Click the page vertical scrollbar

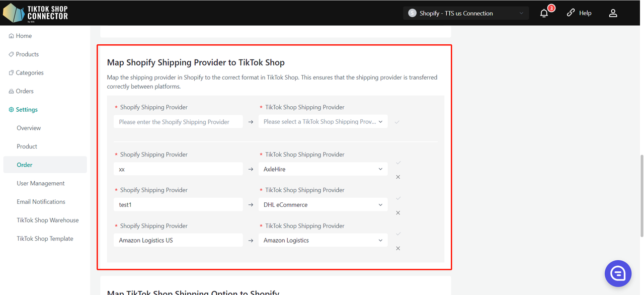coord(641,196)
